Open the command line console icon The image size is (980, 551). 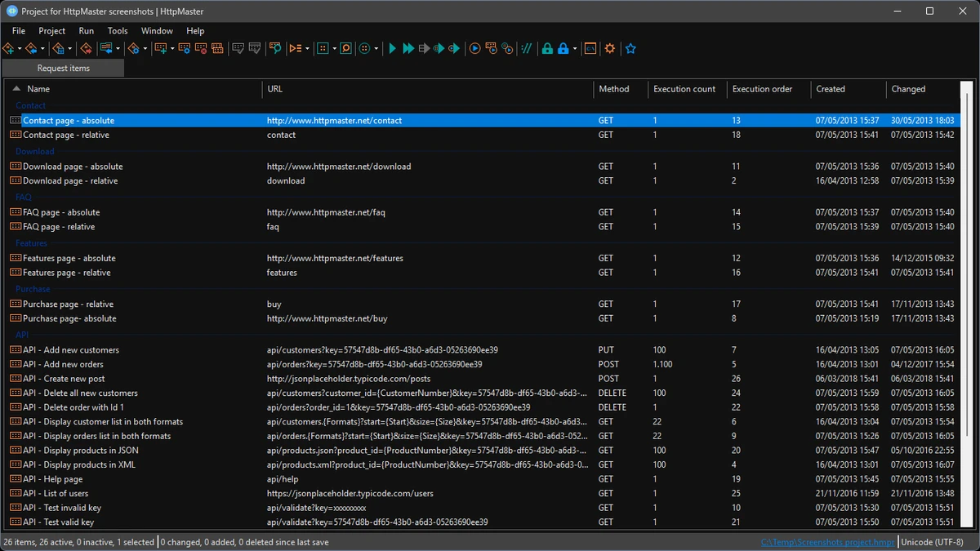[x=590, y=49]
